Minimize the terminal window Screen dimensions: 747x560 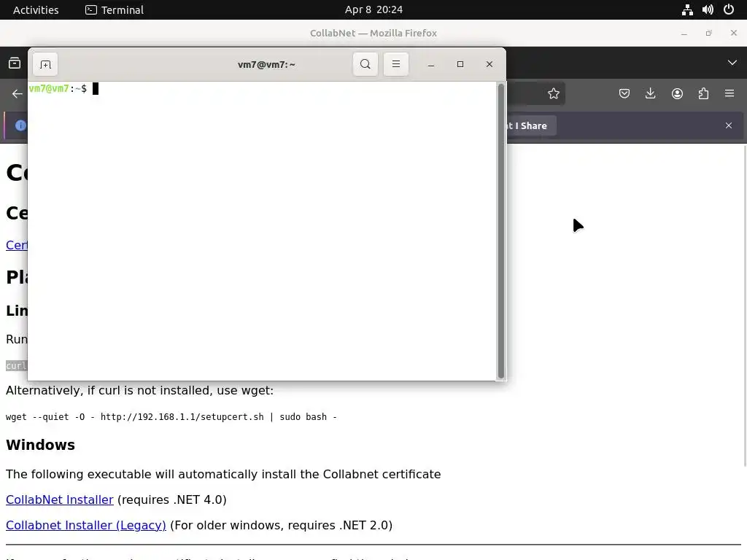(x=431, y=64)
